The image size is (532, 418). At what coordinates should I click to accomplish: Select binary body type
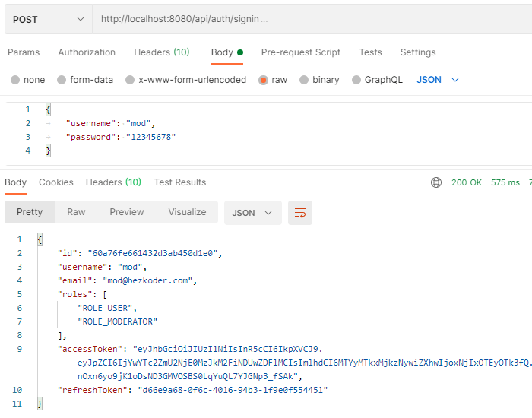click(x=320, y=80)
